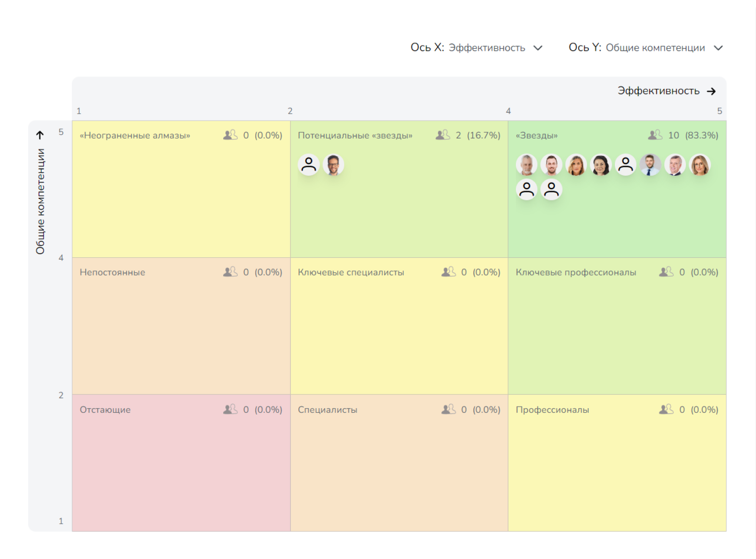Select the woman with glasses avatar in «Звезды»

tap(700, 165)
